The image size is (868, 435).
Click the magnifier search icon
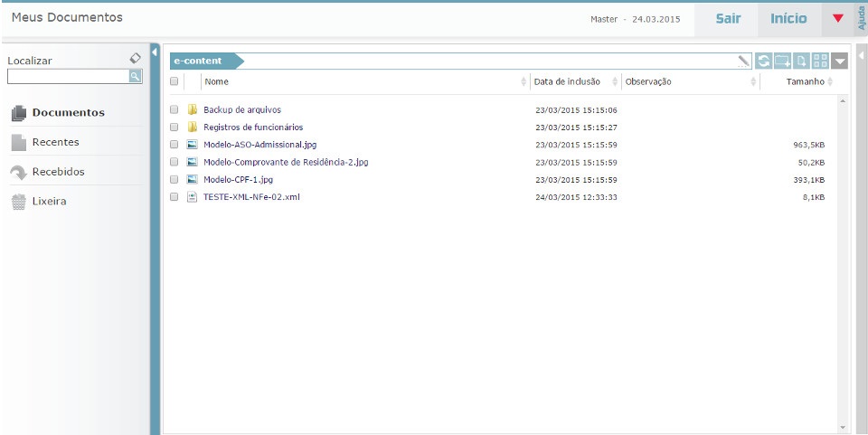(136, 77)
